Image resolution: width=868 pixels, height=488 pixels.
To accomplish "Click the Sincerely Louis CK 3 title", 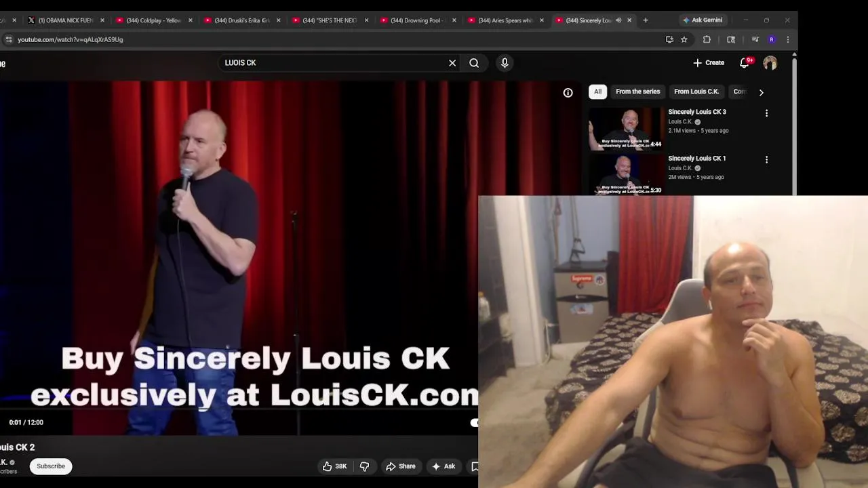I will [x=696, y=112].
